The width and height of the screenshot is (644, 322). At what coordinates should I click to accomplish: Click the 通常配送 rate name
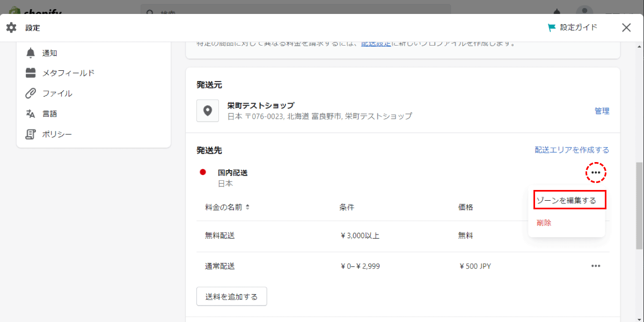pyautogui.click(x=220, y=266)
